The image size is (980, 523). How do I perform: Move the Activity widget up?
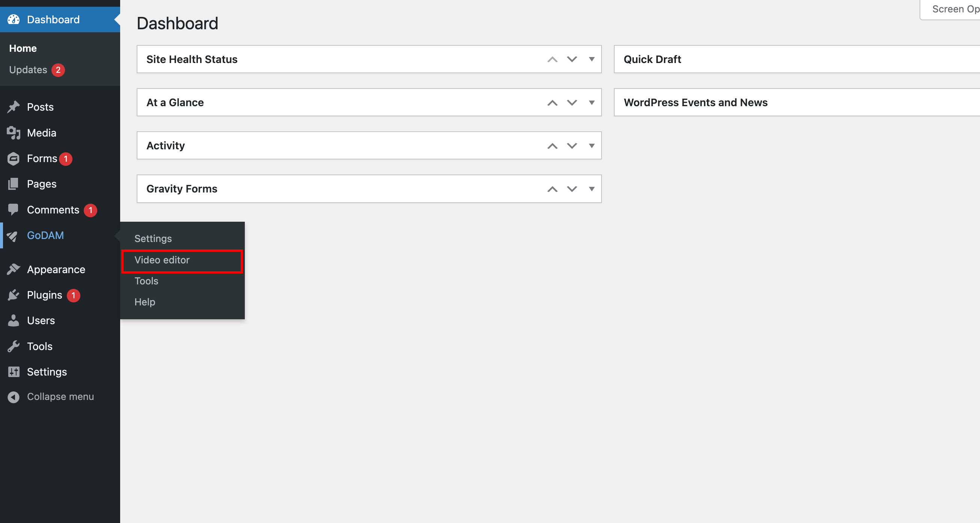pos(552,145)
